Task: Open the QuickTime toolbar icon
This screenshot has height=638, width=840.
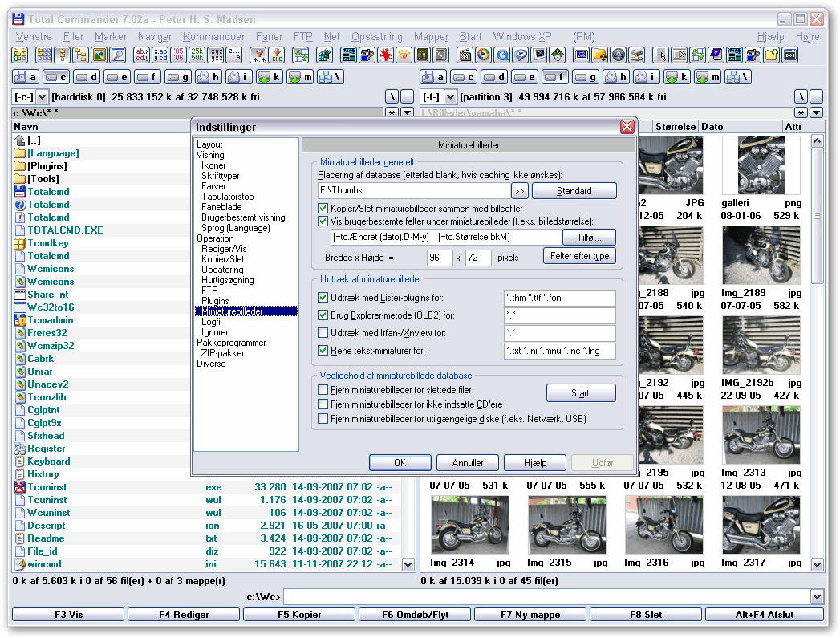Action: tap(502, 55)
